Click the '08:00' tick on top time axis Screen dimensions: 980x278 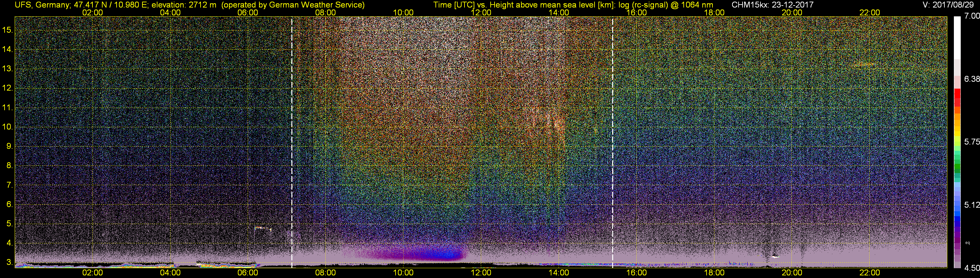[325, 12]
